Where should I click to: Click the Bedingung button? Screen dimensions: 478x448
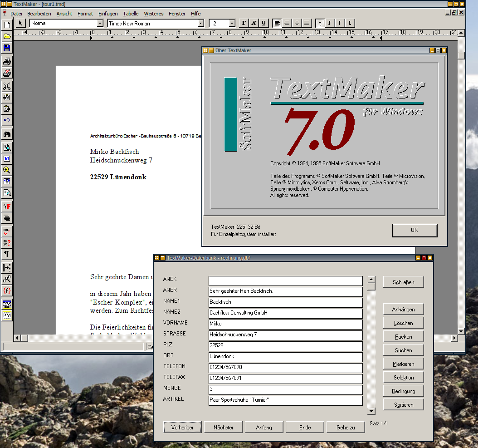click(x=403, y=391)
